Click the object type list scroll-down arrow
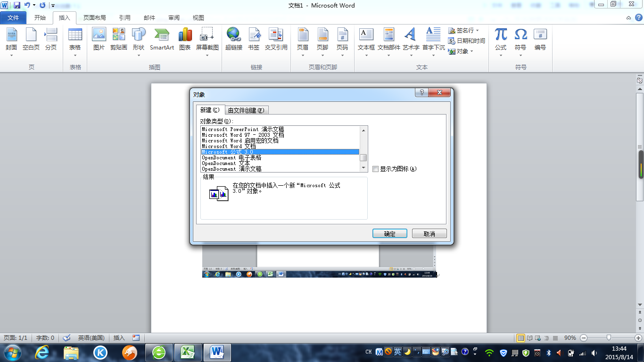This screenshot has height=362, width=644. pos(363,168)
